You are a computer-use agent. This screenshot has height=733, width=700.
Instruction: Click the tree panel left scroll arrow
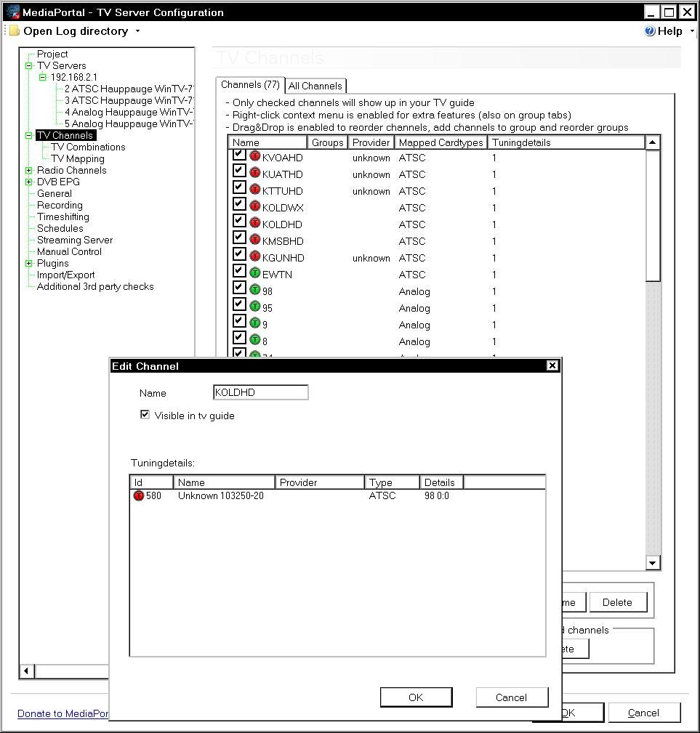[x=26, y=671]
